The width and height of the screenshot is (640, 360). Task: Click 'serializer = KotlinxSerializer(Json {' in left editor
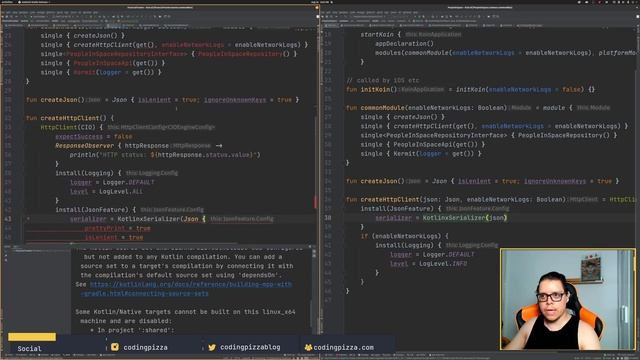click(138, 219)
